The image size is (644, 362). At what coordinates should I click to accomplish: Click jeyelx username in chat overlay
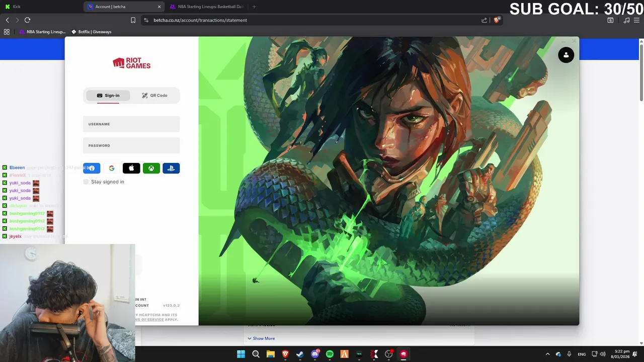click(x=16, y=236)
